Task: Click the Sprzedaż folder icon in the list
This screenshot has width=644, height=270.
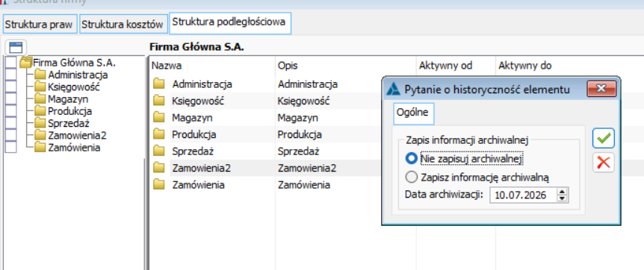Action: pos(158,151)
